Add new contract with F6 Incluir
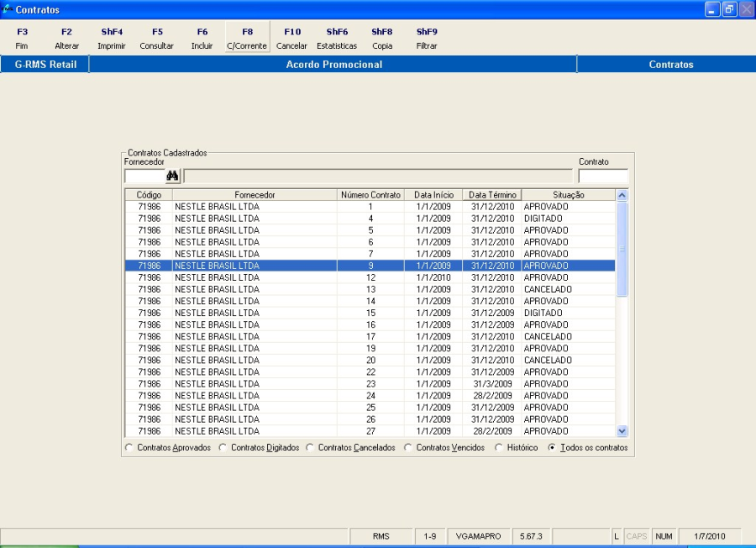Screen dimensions: 756x548 [x=202, y=39]
